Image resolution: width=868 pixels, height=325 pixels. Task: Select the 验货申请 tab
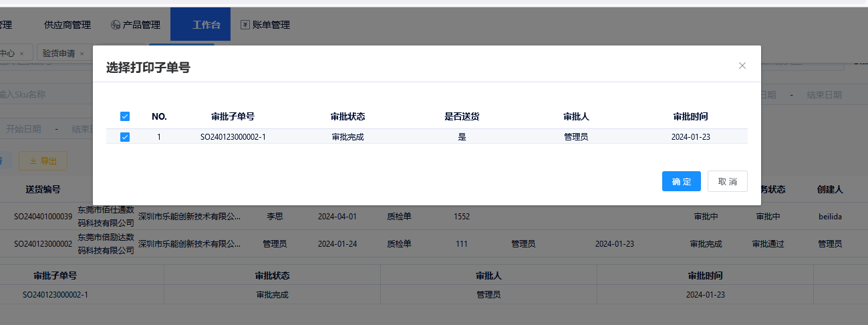58,53
